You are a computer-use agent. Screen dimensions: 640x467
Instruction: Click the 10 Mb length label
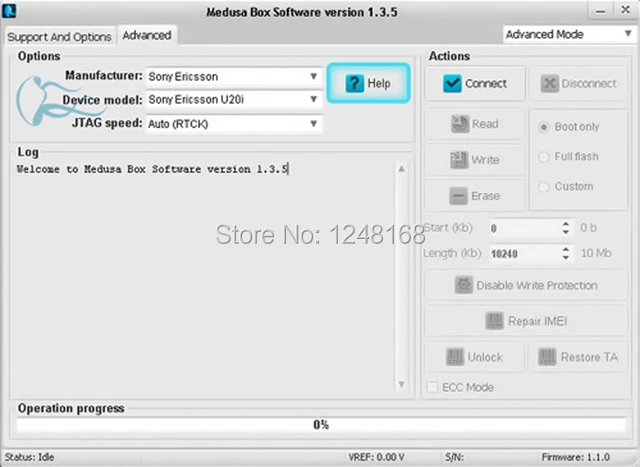click(x=596, y=253)
